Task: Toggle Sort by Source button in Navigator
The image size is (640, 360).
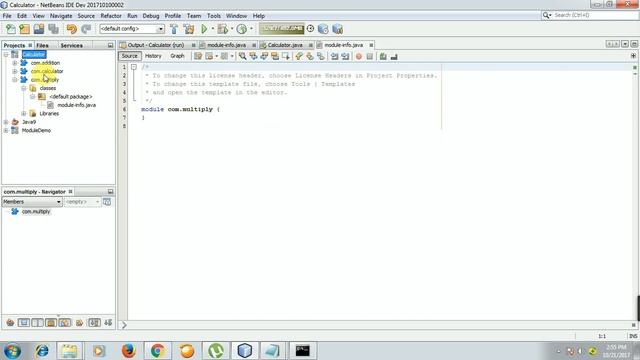Action: (x=108, y=323)
